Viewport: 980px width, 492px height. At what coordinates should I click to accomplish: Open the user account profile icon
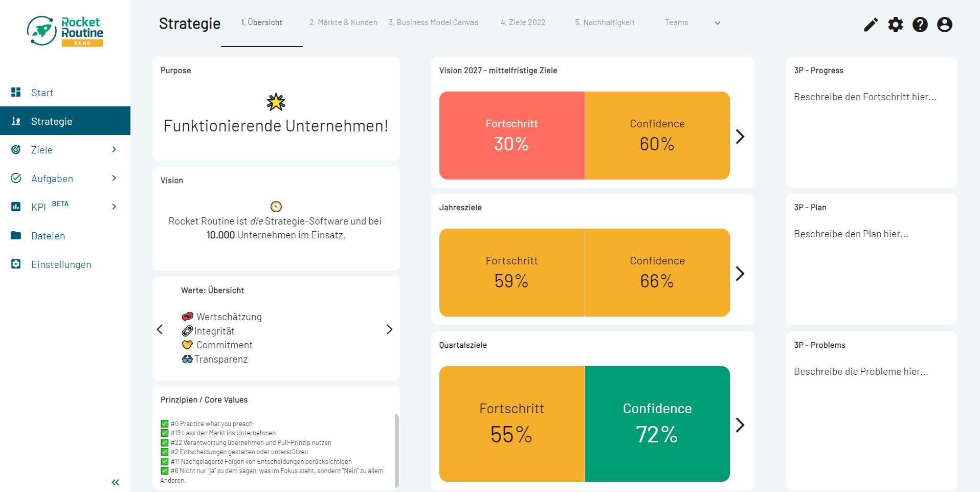(944, 25)
